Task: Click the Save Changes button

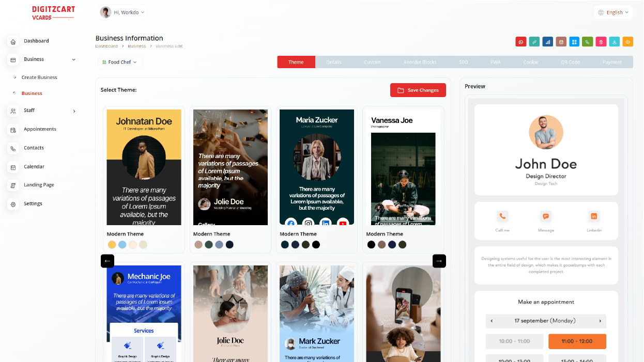Action: [418, 90]
